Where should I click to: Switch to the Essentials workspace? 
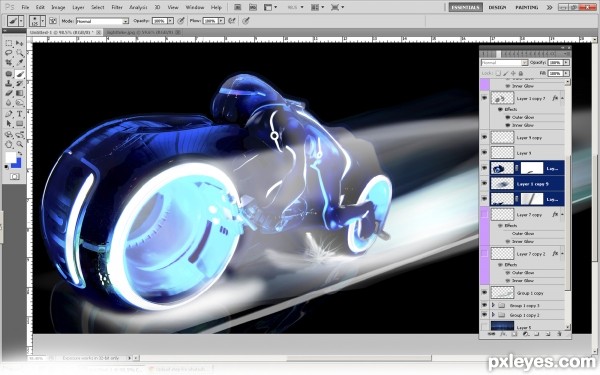tap(466, 7)
